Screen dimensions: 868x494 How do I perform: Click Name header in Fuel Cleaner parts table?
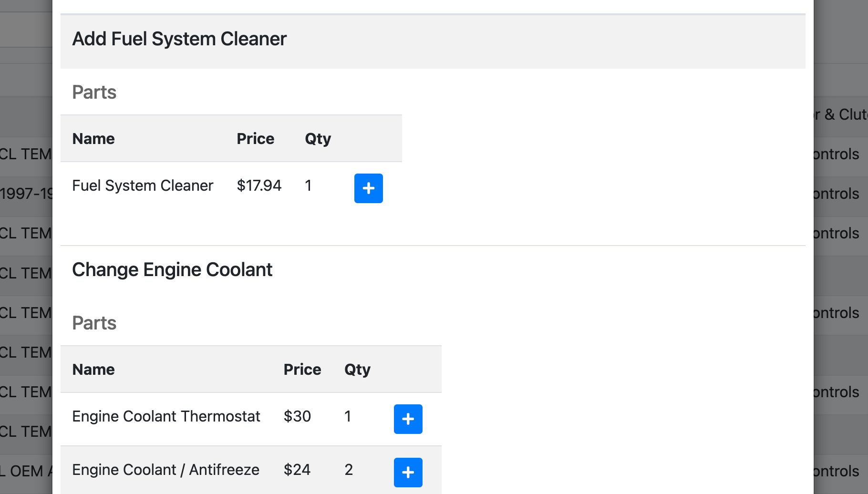(93, 139)
